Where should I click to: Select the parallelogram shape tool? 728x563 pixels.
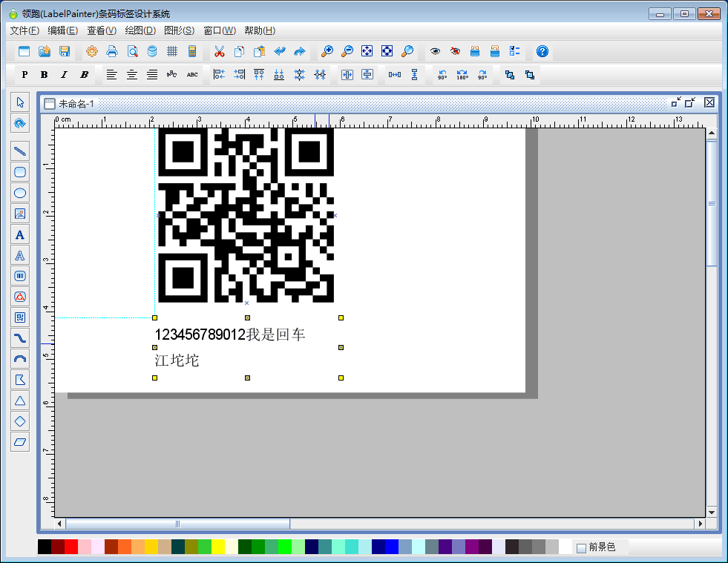pos(20,442)
